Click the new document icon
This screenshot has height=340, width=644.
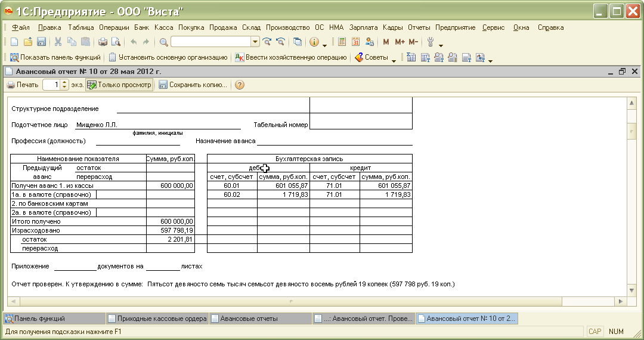click(14, 42)
